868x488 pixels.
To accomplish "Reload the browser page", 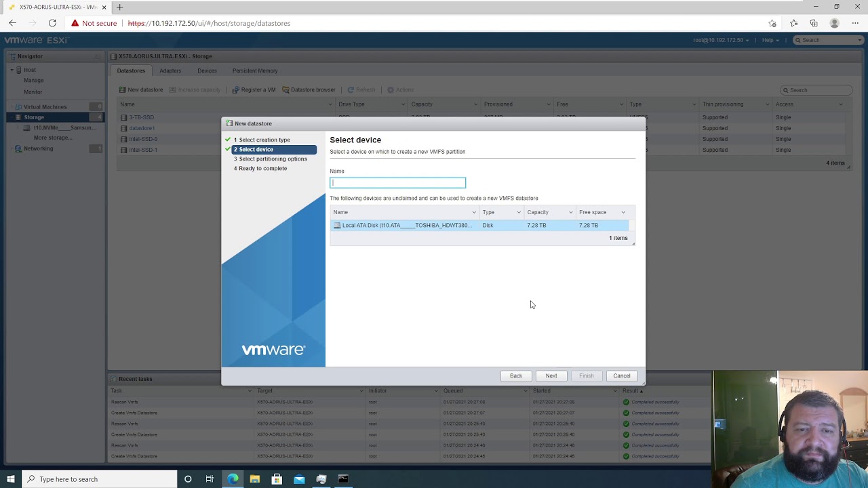I will click(52, 23).
